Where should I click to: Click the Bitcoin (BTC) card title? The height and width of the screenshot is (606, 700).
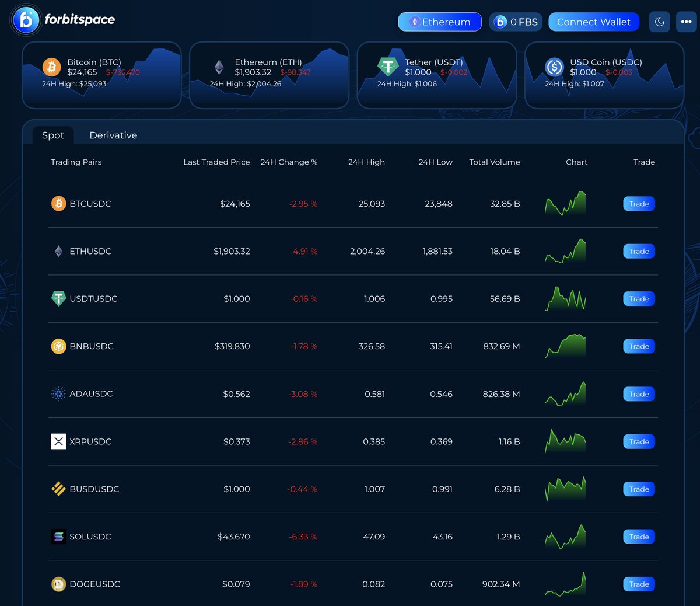point(94,62)
